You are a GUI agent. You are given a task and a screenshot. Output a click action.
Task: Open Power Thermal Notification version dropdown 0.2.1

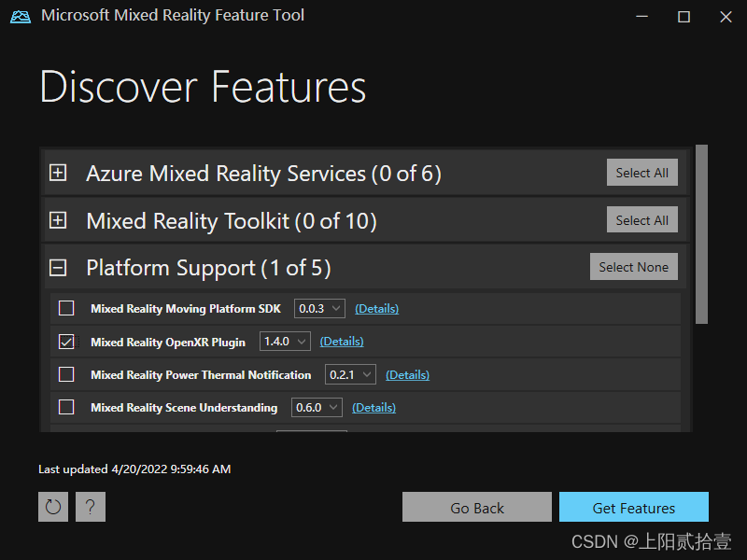[350, 375]
